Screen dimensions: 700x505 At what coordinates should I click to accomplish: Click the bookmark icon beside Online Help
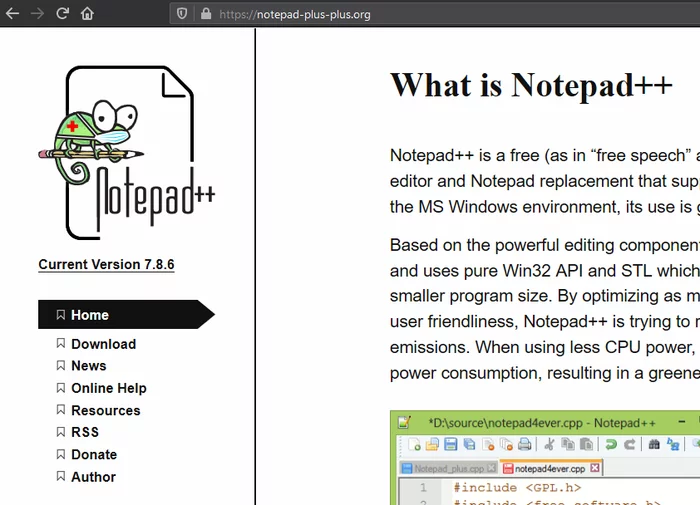pos(61,388)
